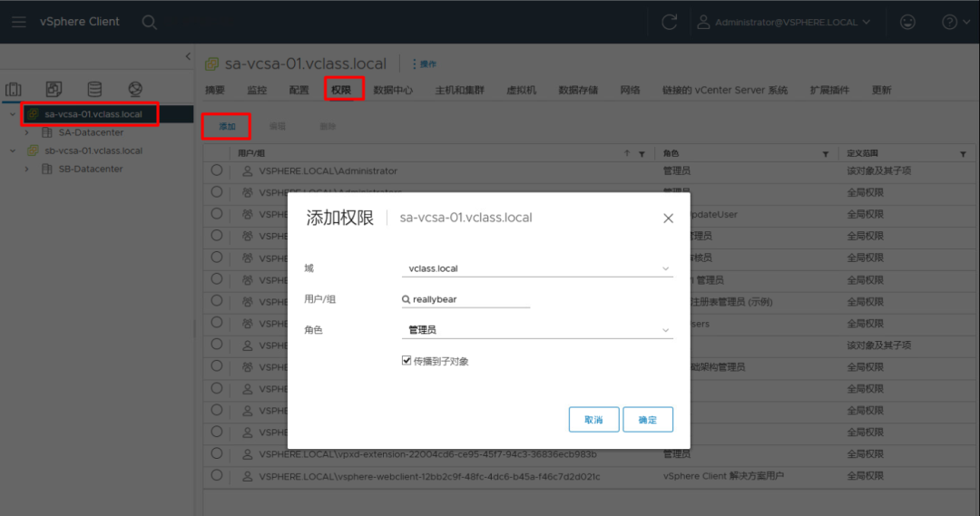Open the 权限 tab
The width and height of the screenshot is (980, 516).
coord(341,90)
